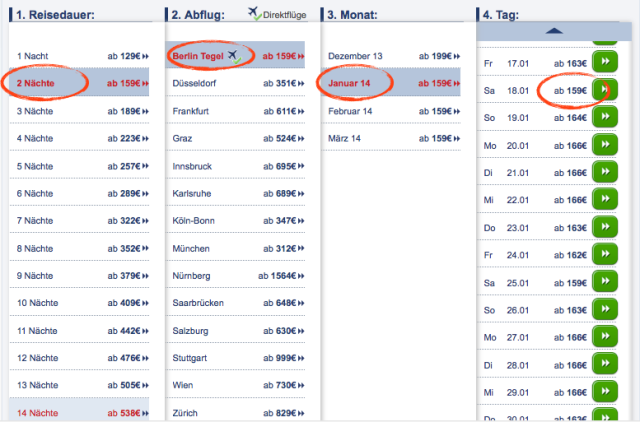This screenshot has height=422, width=640.
Task: Choose 7 Nächte duration row
Action: [79, 221]
